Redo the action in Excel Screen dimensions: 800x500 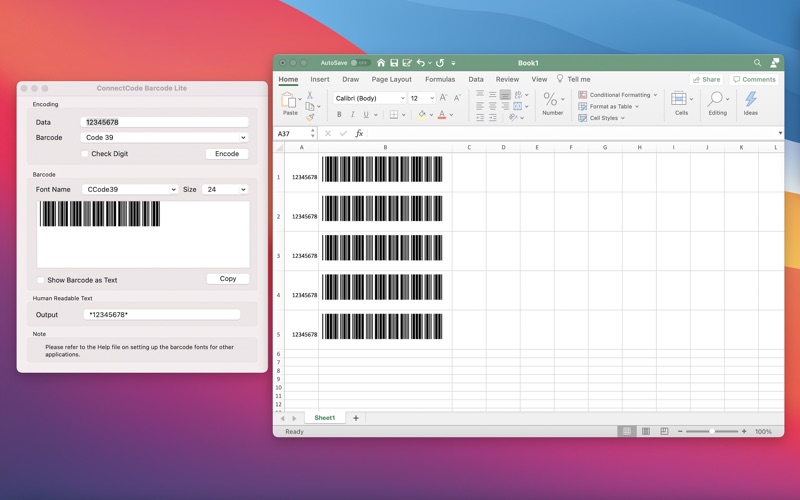pyautogui.click(x=440, y=63)
